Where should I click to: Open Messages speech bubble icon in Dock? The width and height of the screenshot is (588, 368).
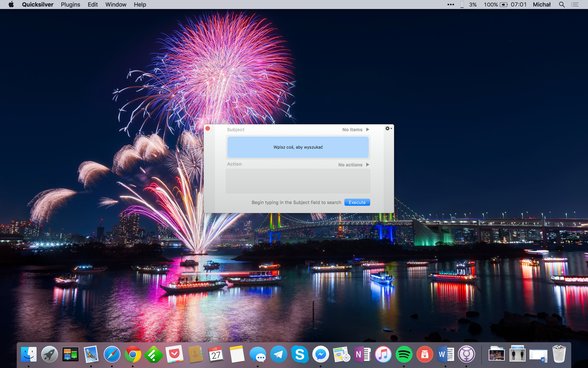tap(258, 354)
